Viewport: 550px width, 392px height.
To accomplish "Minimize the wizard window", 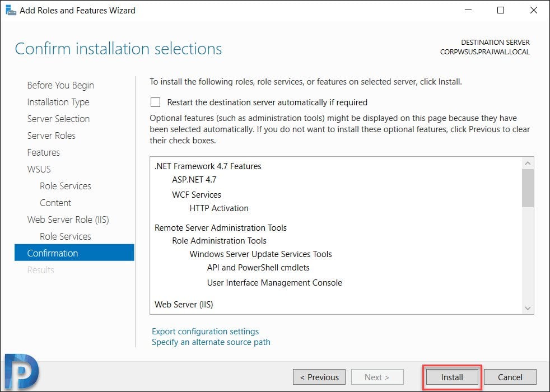I will (x=468, y=10).
